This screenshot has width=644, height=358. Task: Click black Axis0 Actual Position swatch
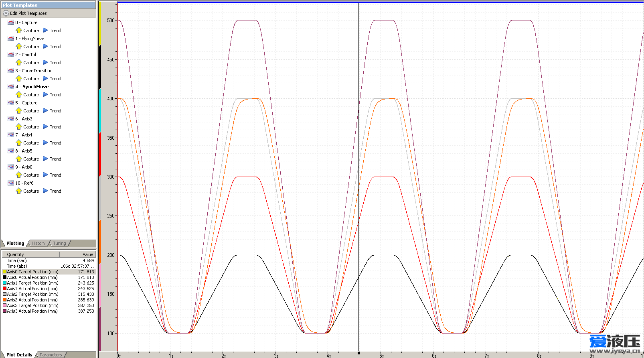5,277
